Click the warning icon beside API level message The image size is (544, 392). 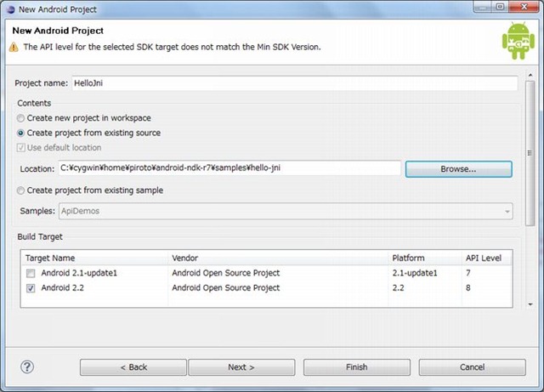[14, 48]
